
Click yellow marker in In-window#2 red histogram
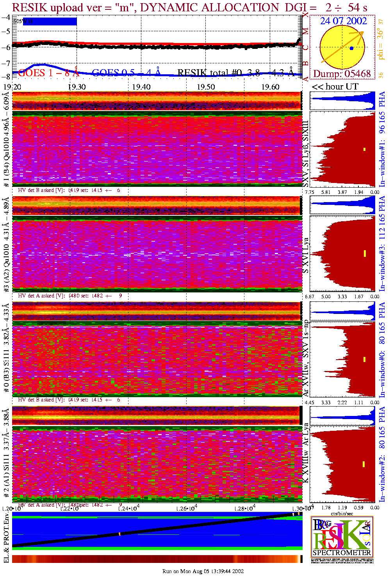tap(363, 464)
